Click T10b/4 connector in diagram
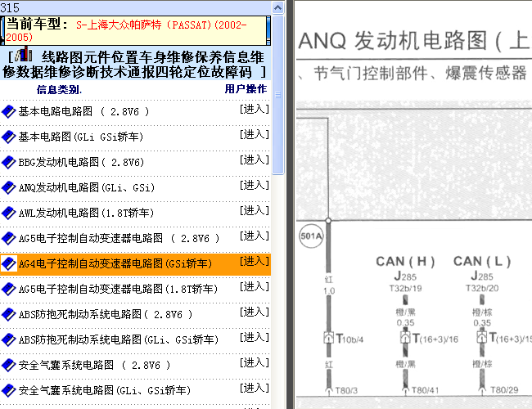The width and height of the screenshot is (532, 409). (x=344, y=338)
